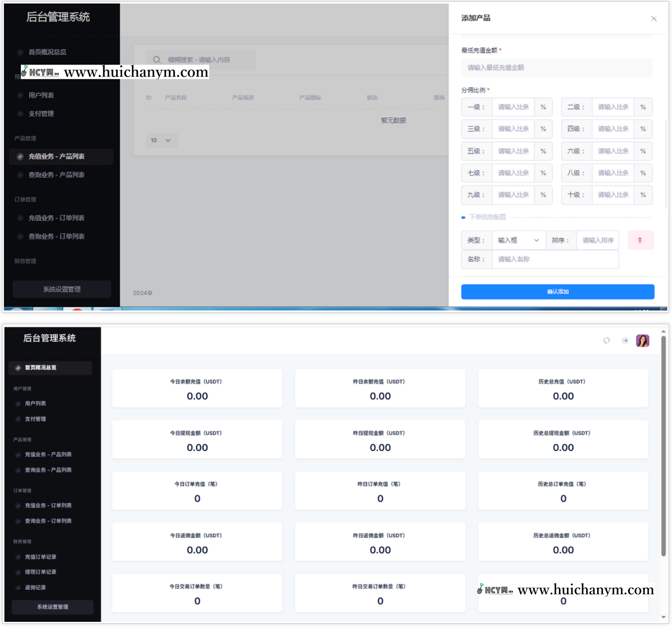Open the user avatar menu
The image size is (672, 631).
click(642, 341)
